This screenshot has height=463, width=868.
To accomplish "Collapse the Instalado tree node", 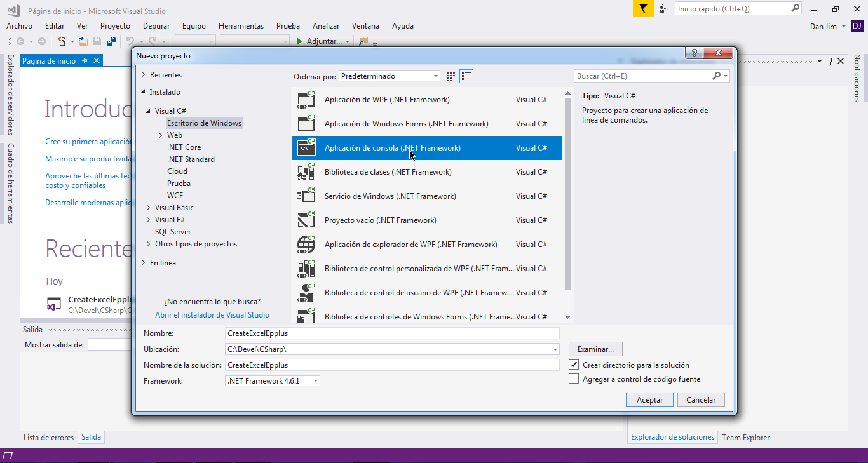I will (x=144, y=92).
